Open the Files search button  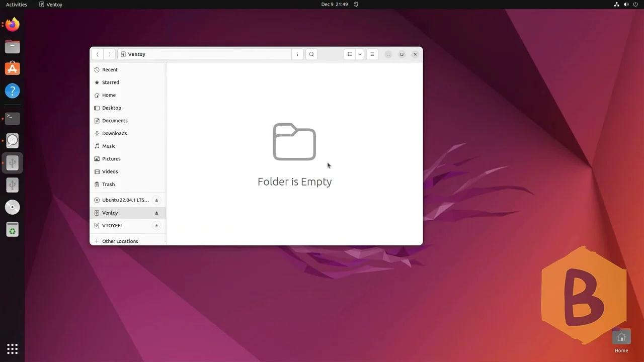pos(311,54)
